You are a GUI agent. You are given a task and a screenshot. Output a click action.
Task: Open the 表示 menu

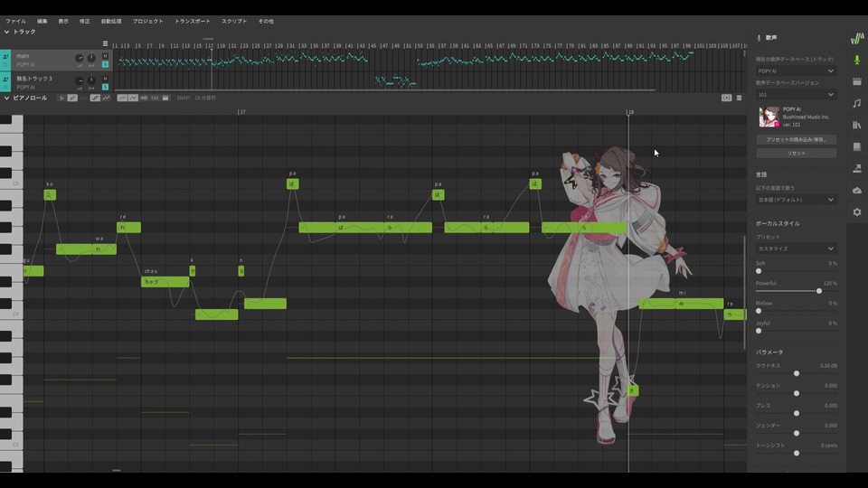(63, 21)
